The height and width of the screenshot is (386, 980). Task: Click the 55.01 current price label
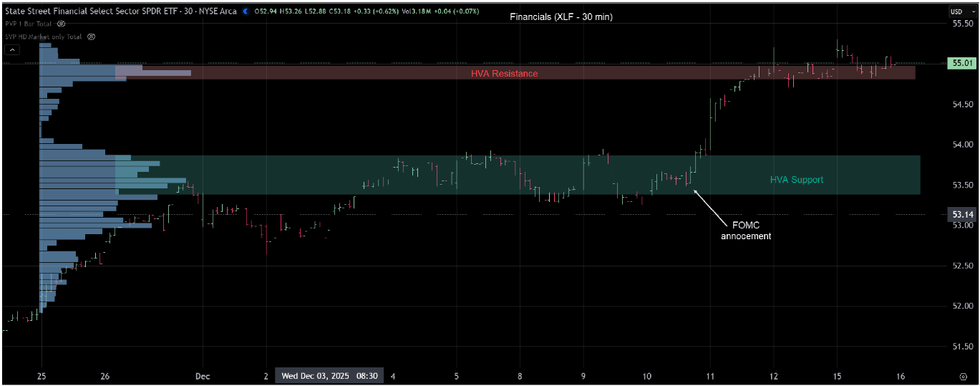point(961,63)
